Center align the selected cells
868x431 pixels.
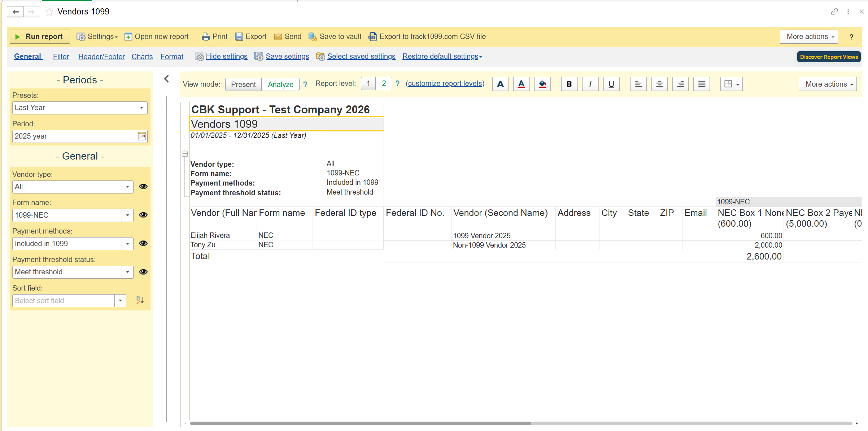click(659, 84)
